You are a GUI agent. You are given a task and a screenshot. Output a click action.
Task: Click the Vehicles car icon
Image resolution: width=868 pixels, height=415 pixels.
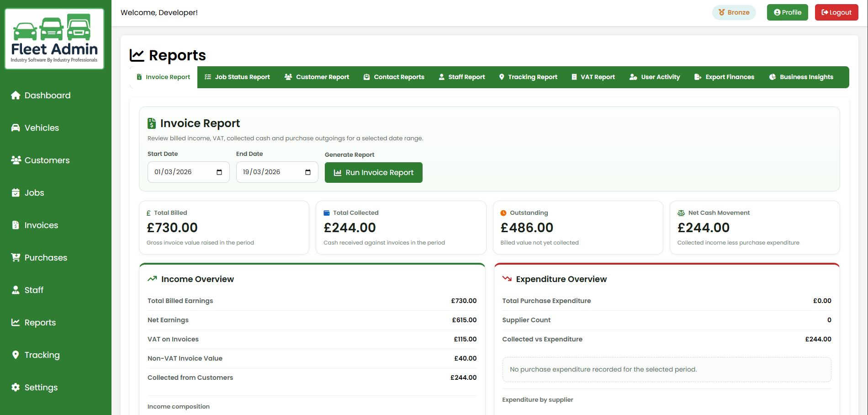(x=16, y=128)
